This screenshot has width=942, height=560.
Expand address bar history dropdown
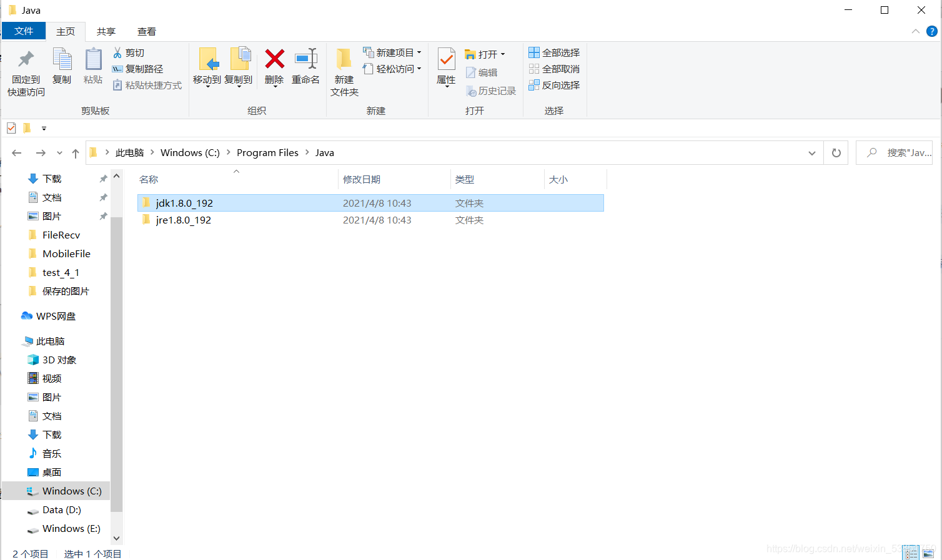pyautogui.click(x=811, y=153)
